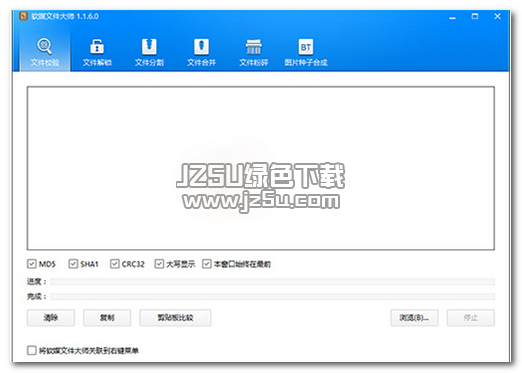The image size is (522, 373).
Task: Open the 文件合并 file merge tool
Action: (x=201, y=52)
